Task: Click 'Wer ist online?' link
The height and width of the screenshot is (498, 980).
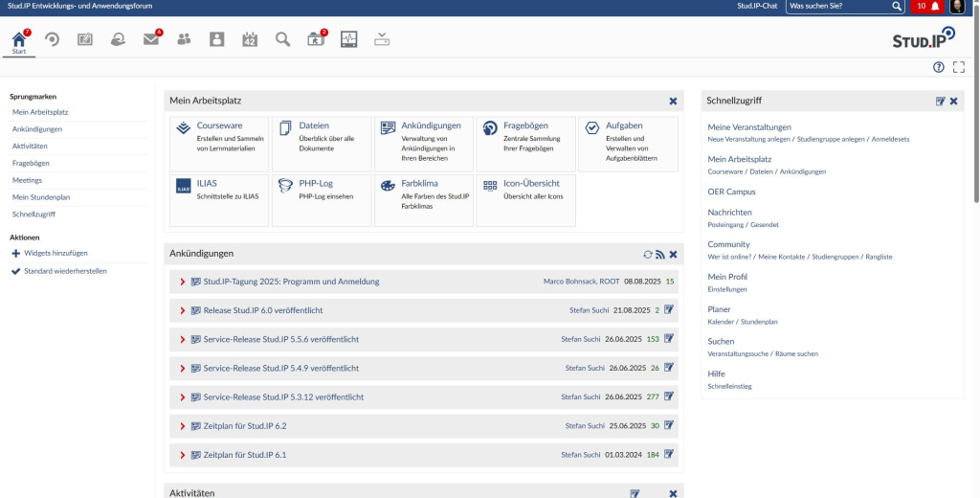Action: (x=730, y=257)
